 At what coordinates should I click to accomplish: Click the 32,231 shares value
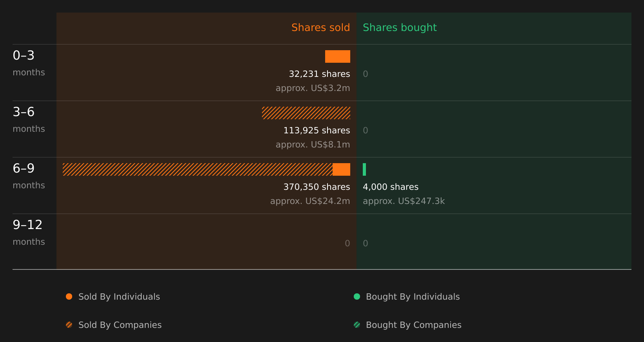319,74
